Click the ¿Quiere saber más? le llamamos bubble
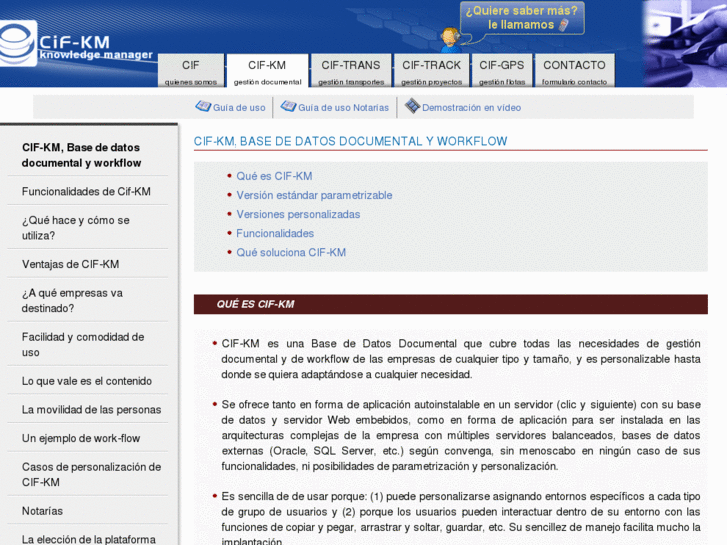Screen dimensions: 727x545 point(522,18)
